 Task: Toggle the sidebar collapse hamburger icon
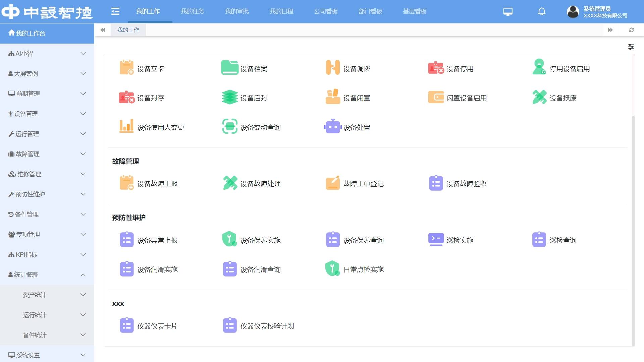click(115, 11)
